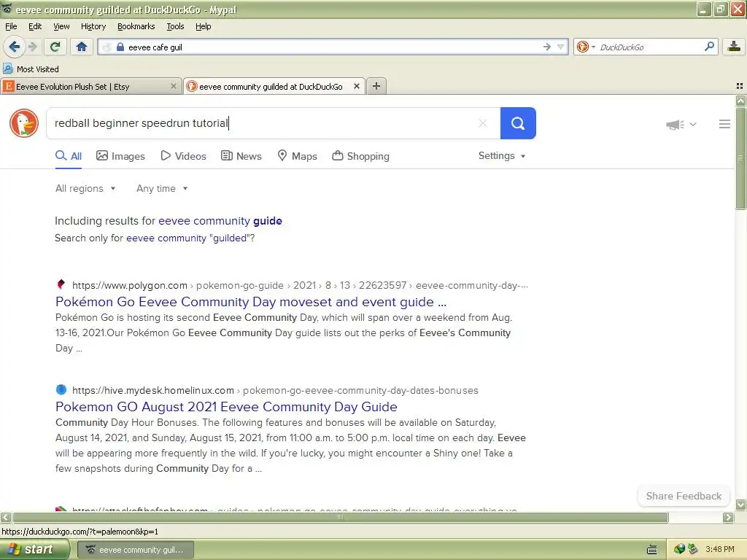Close the Eevee Evolution Plush Set tab
This screenshot has width=747, height=560.
tap(174, 86)
